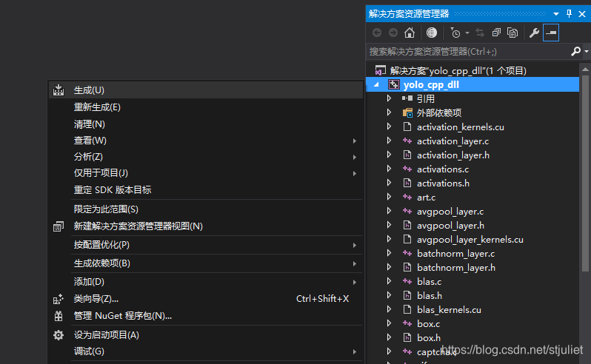
Task: Expand the 引用 node
Action: click(389, 98)
